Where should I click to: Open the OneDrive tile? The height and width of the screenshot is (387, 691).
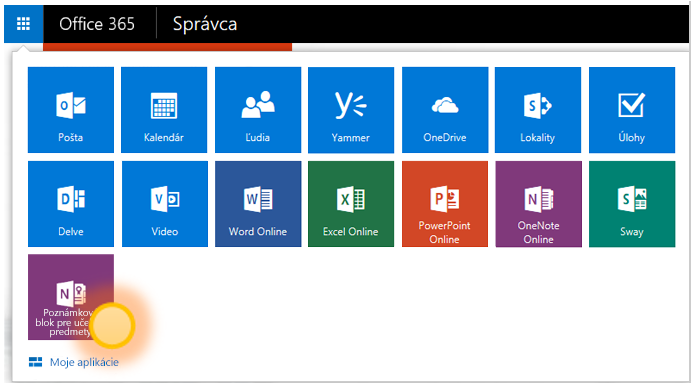click(445, 110)
